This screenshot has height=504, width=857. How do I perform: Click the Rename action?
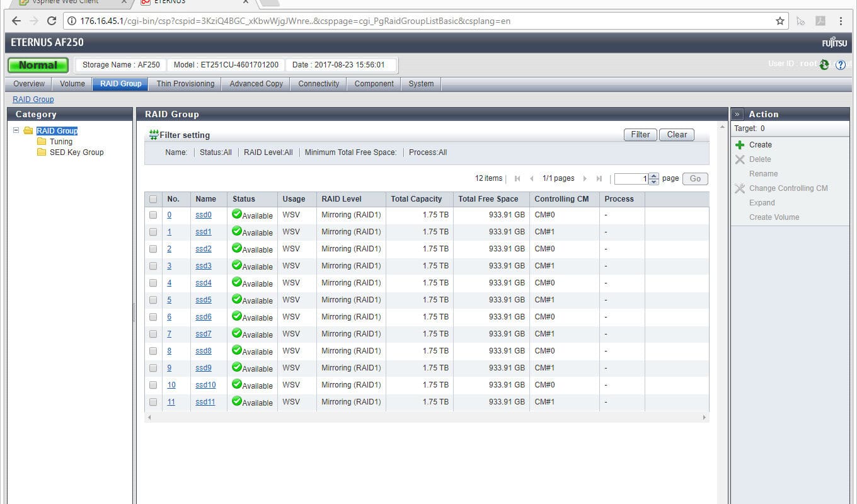pos(763,174)
